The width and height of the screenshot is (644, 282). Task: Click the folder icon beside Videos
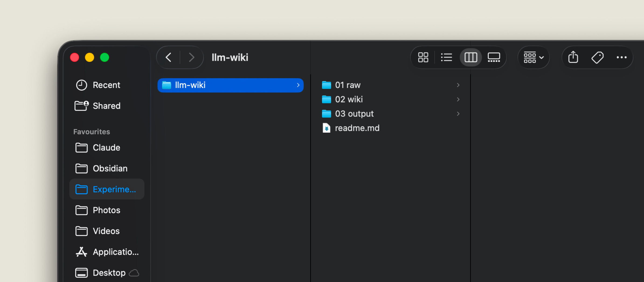81,231
